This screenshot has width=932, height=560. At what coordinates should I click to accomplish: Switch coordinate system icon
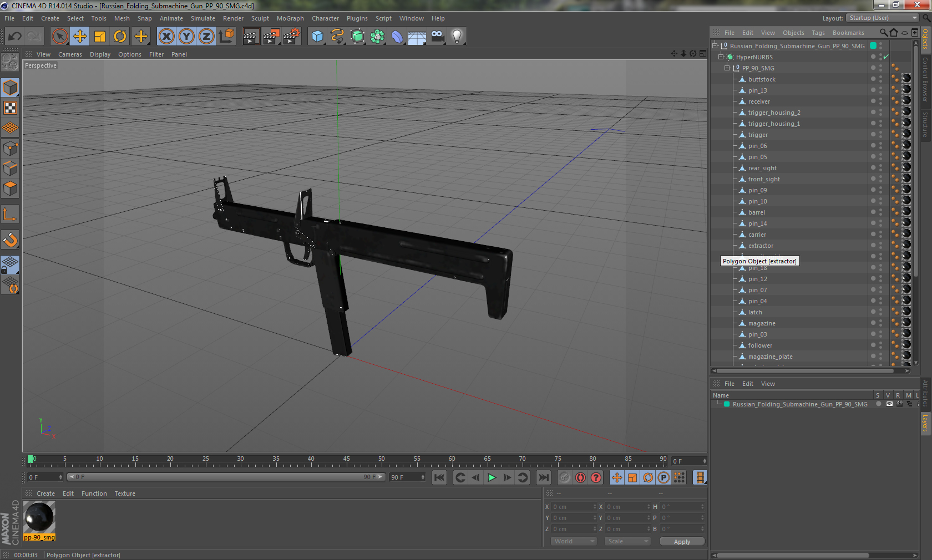[226, 37]
